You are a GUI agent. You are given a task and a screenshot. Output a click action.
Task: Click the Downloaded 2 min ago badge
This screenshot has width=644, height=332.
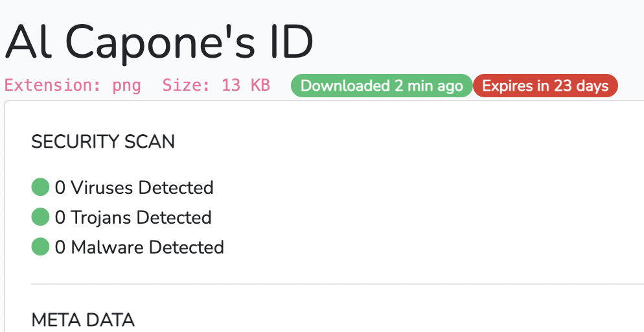382,86
